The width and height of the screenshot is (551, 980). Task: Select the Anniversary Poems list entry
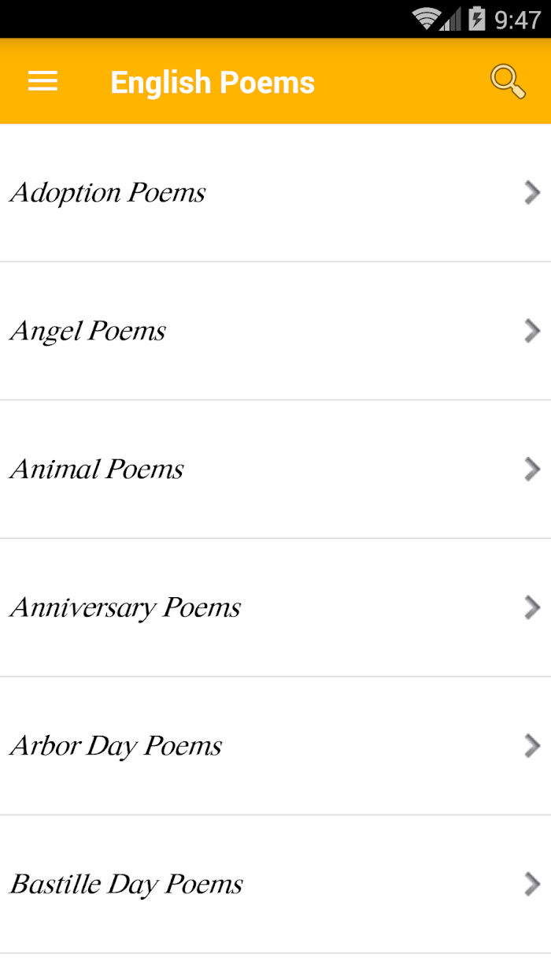tap(275, 607)
